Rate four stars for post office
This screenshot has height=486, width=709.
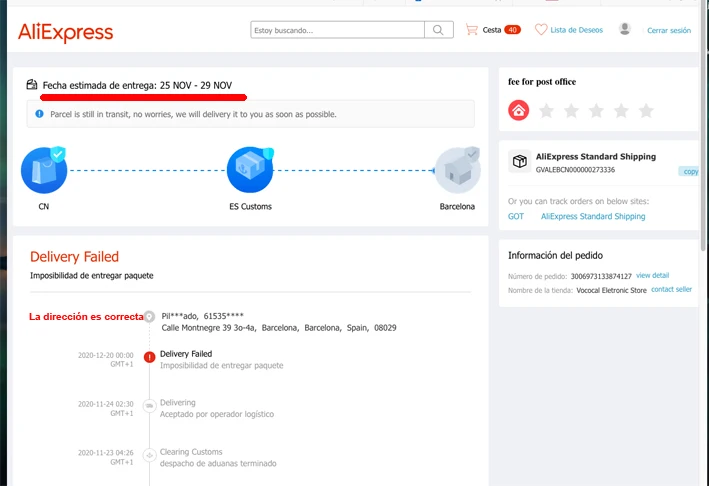(x=621, y=110)
